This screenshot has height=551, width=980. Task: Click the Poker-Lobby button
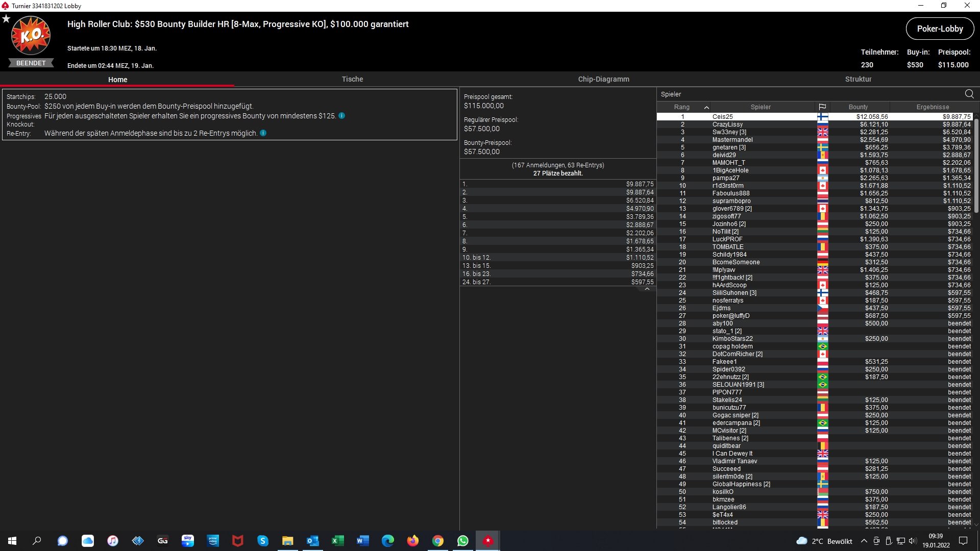tap(940, 29)
